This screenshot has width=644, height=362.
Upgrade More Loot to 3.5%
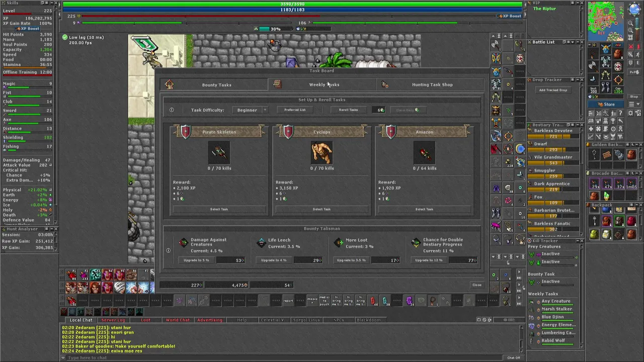[x=351, y=260]
